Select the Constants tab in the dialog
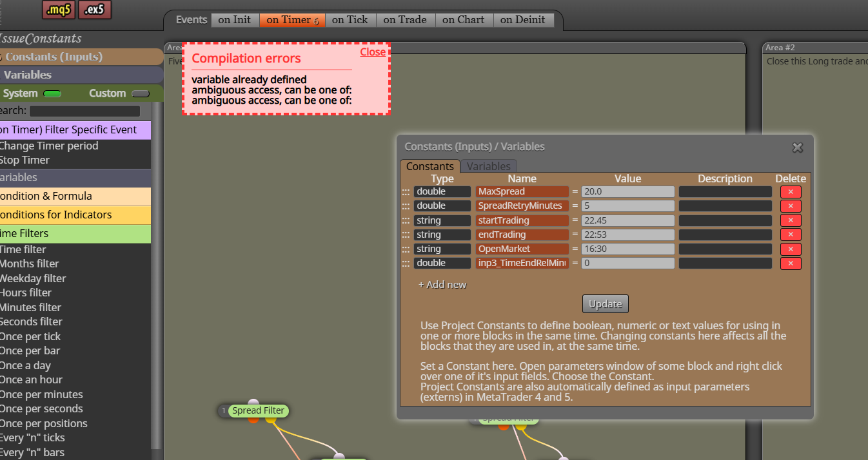 (x=430, y=166)
